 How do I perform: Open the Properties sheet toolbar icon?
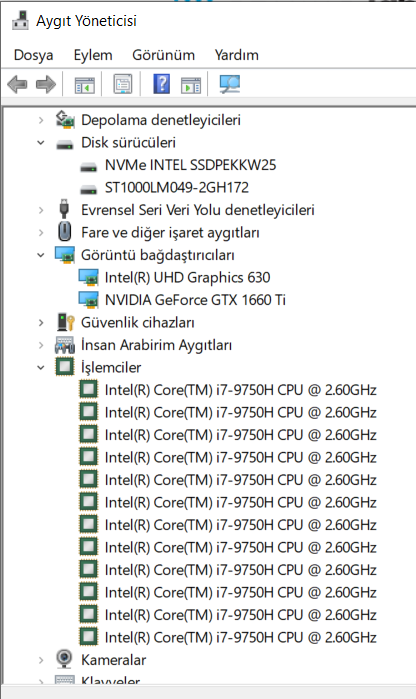pos(123,84)
